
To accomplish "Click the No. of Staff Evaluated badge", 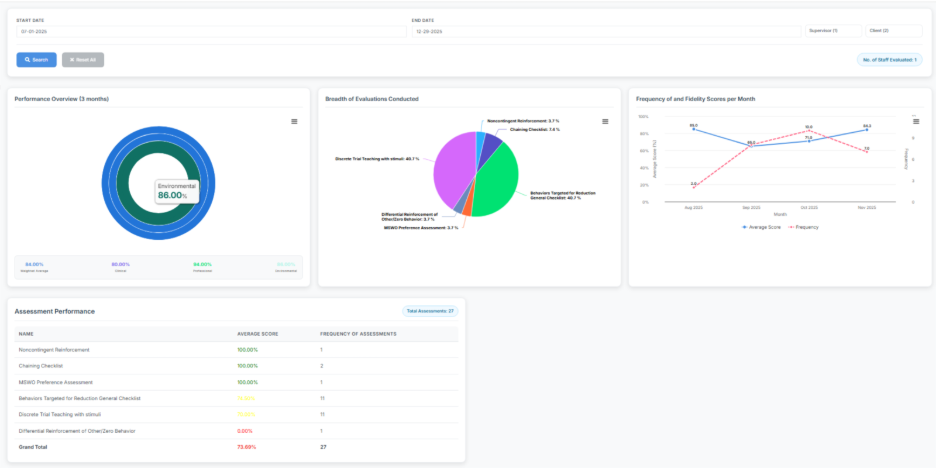I will click(x=889, y=60).
